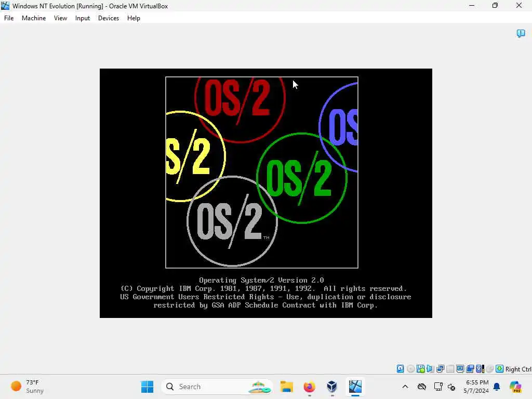Open the Input menu

click(83, 18)
